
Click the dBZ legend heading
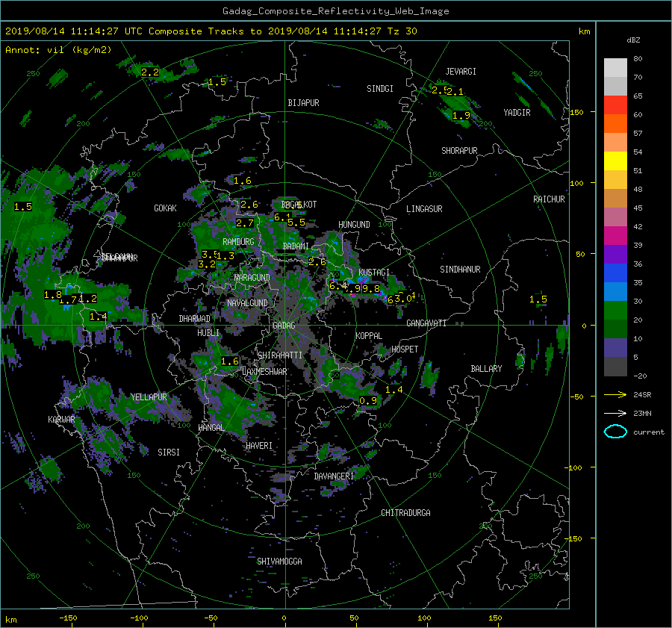[x=633, y=40]
